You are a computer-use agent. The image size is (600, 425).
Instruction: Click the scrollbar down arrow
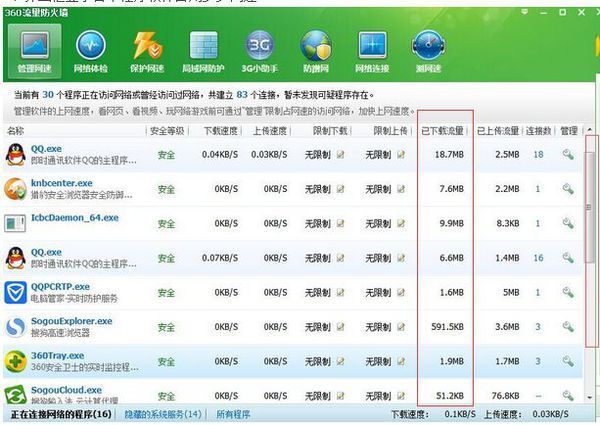click(x=590, y=397)
